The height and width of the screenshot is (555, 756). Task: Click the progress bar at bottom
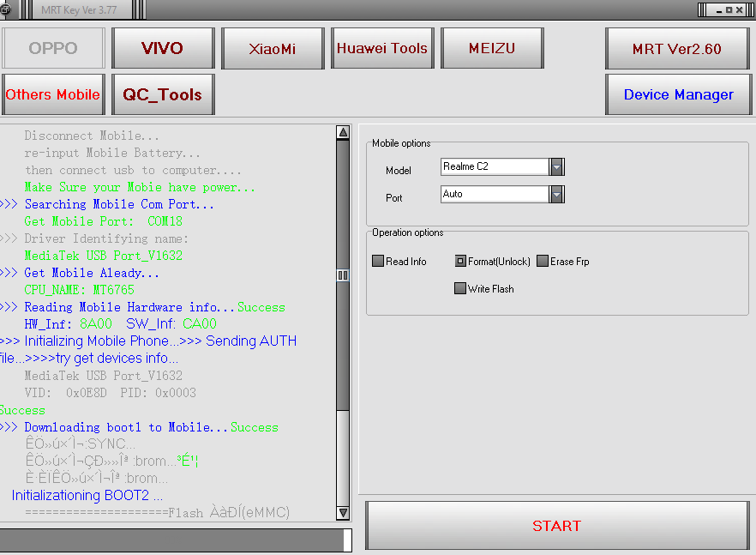pyautogui.click(x=176, y=540)
